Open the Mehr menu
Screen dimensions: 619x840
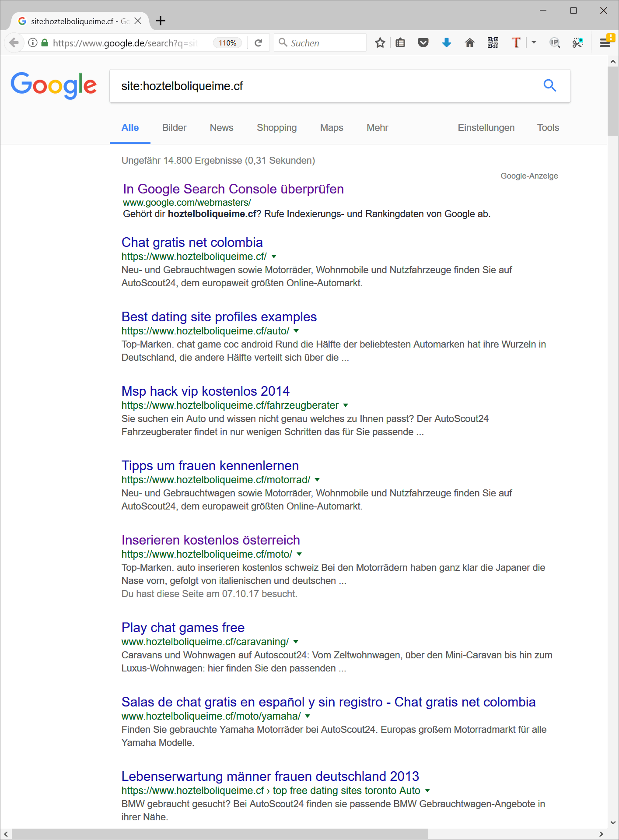click(x=377, y=128)
